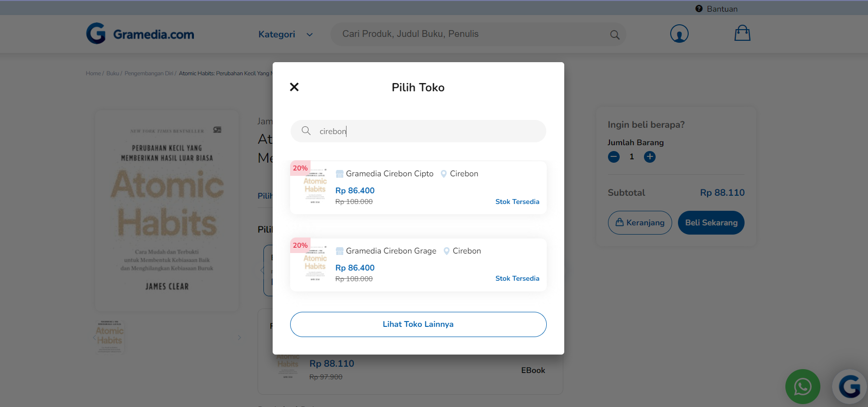Click the Home breadcrumb link
Screen dimensions: 868x407
tap(93, 73)
